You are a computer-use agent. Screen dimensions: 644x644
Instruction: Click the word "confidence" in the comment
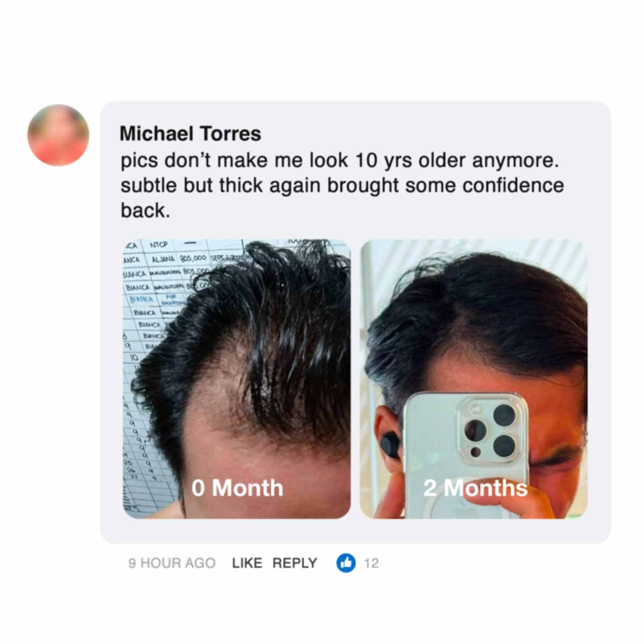click(513, 185)
